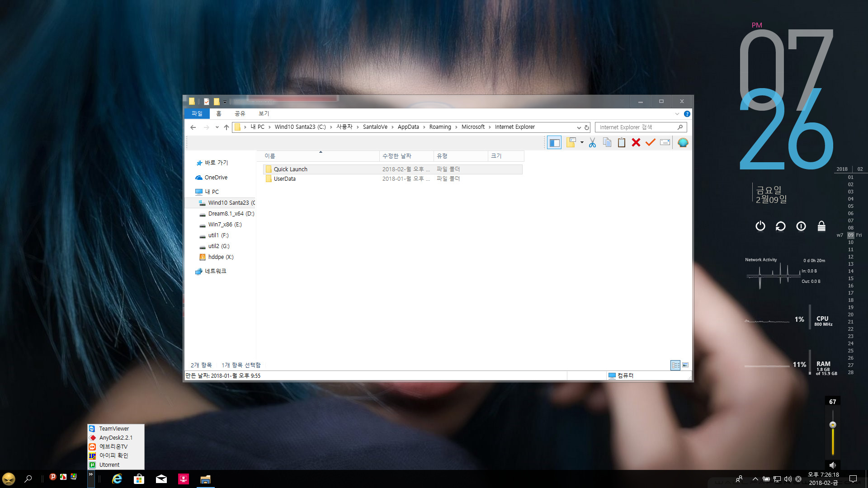868x488 pixels.
Task: Open the quick access toolbar dropdown in the title bar
Action: [225, 102]
